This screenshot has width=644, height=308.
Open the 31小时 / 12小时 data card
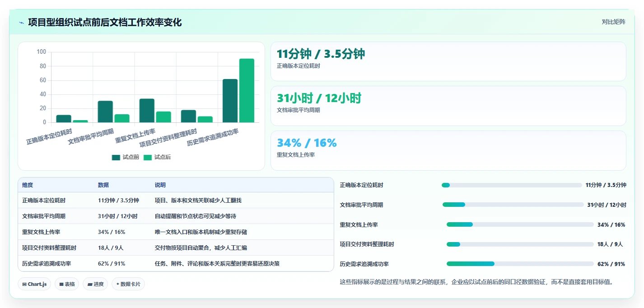448,106
